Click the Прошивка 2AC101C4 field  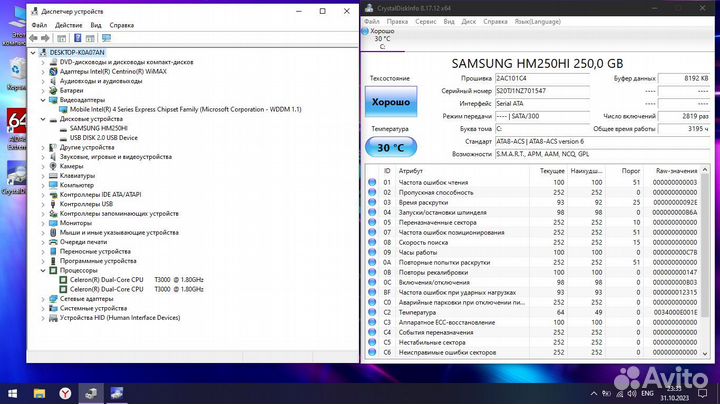tap(542, 79)
